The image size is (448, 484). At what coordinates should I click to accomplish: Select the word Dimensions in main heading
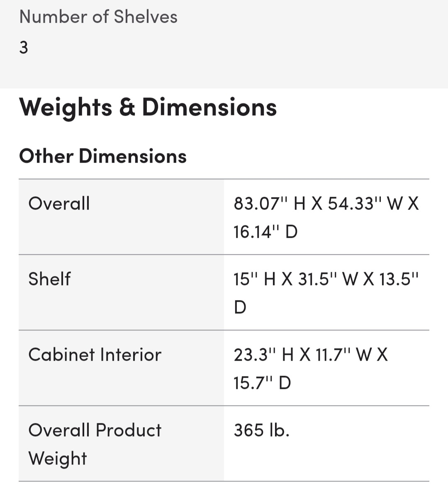(209, 108)
